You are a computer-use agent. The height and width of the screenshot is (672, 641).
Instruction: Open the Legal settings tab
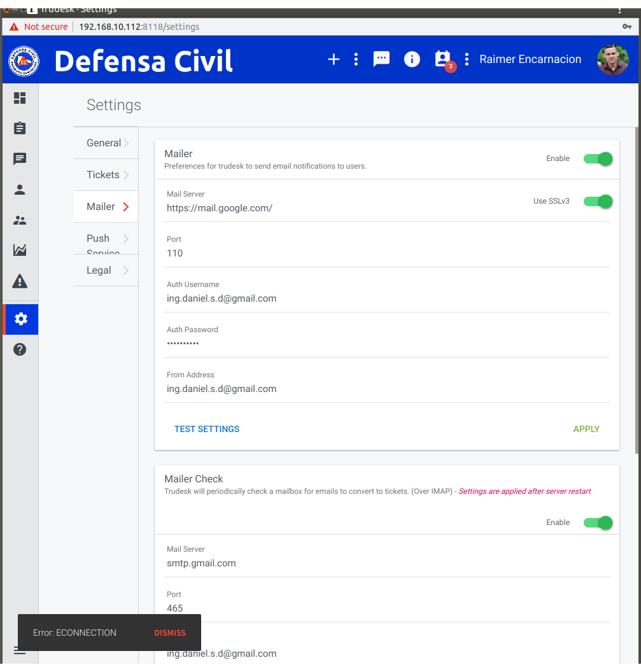pos(106,270)
